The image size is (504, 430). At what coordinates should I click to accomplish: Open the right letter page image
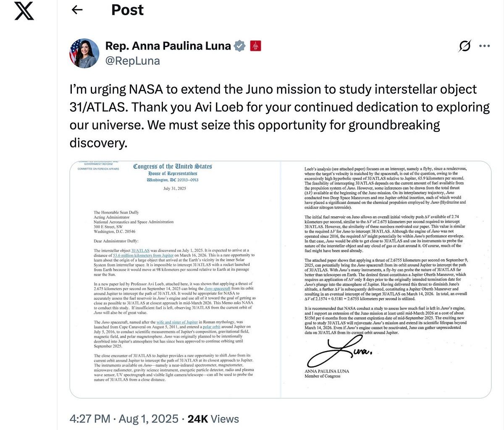(386, 279)
